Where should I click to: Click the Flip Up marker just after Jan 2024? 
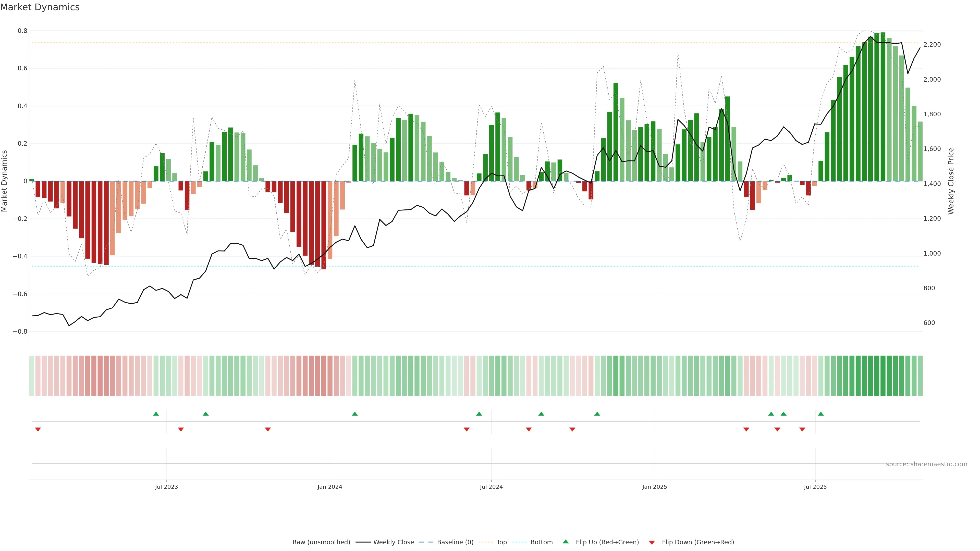354,414
